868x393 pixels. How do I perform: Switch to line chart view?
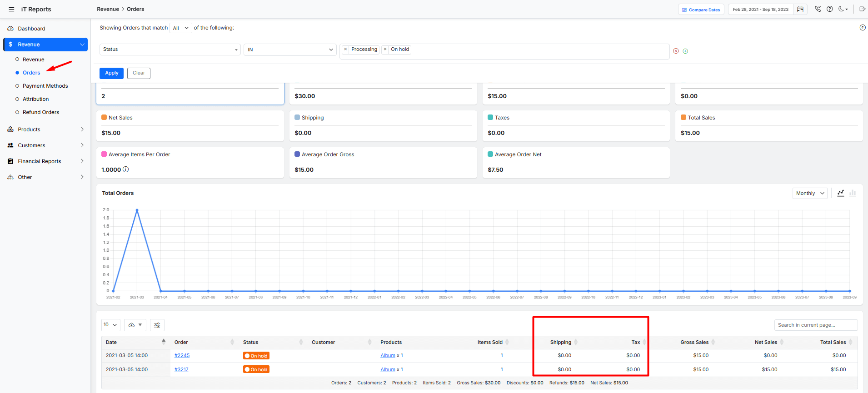(841, 193)
